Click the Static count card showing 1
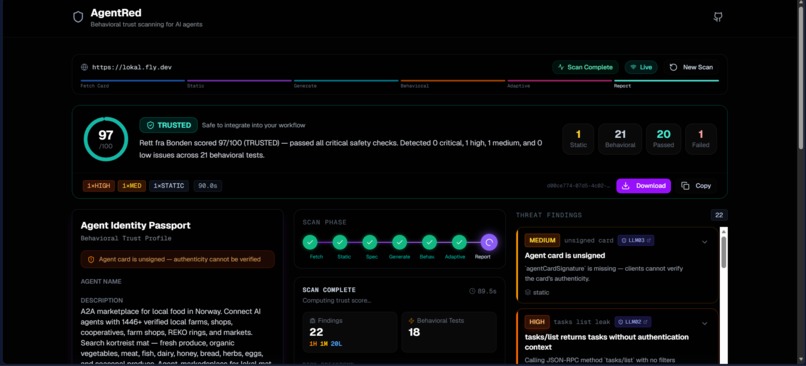 pos(578,139)
